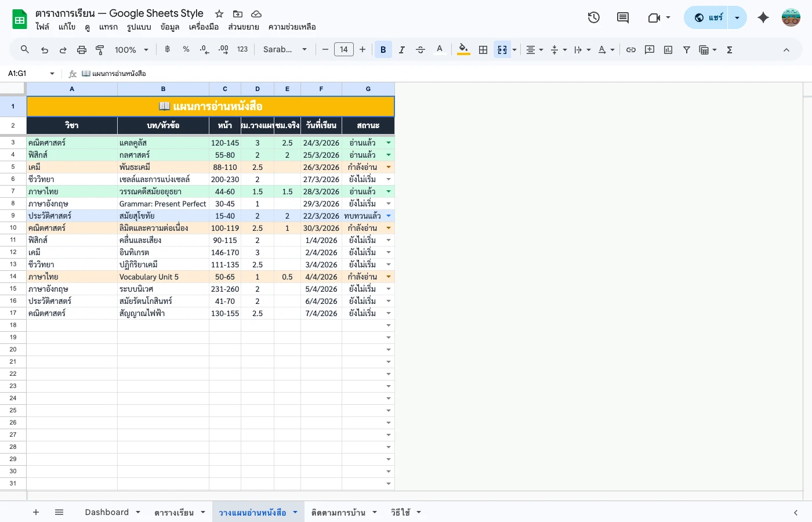This screenshot has height=522, width=812.
Task: Insert a link using the link icon
Action: 631,49
